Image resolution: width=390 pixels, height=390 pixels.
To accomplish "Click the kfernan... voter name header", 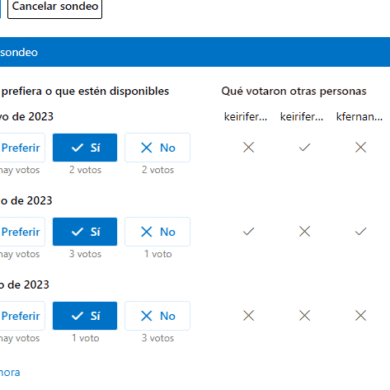I will coord(359,117).
